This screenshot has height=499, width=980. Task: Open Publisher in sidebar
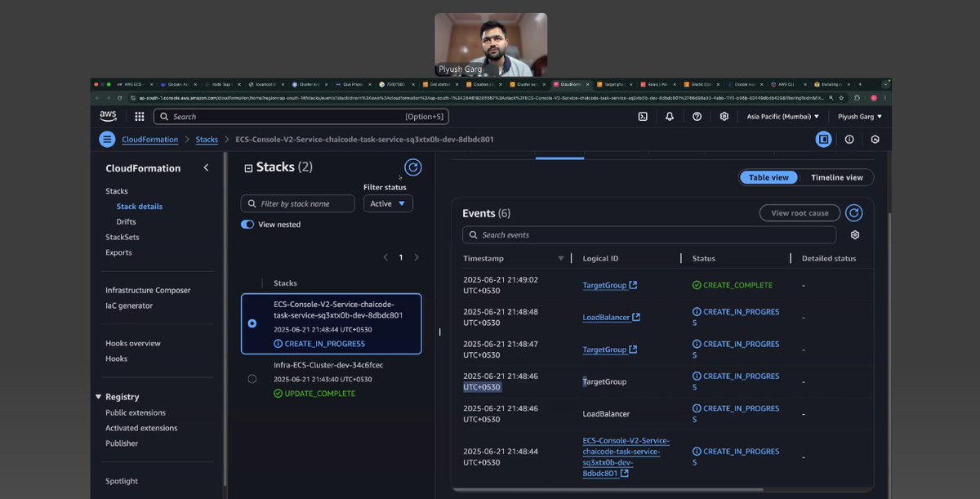(x=122, y=443)
